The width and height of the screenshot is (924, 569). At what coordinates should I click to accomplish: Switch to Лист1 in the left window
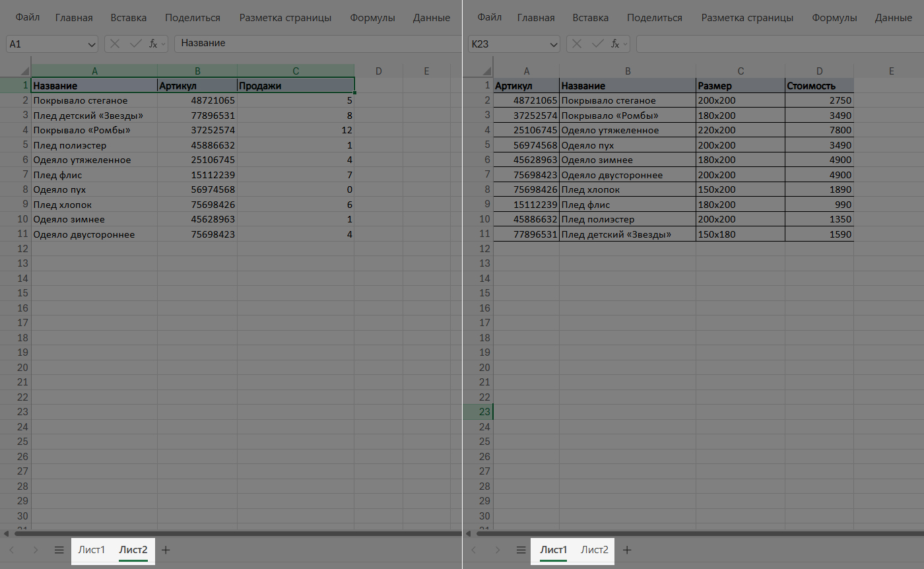click(91, 550)
